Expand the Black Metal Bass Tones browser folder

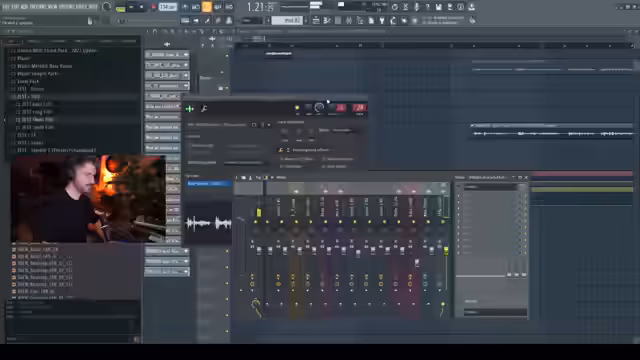pyautogui.click(x=44, y=66)
